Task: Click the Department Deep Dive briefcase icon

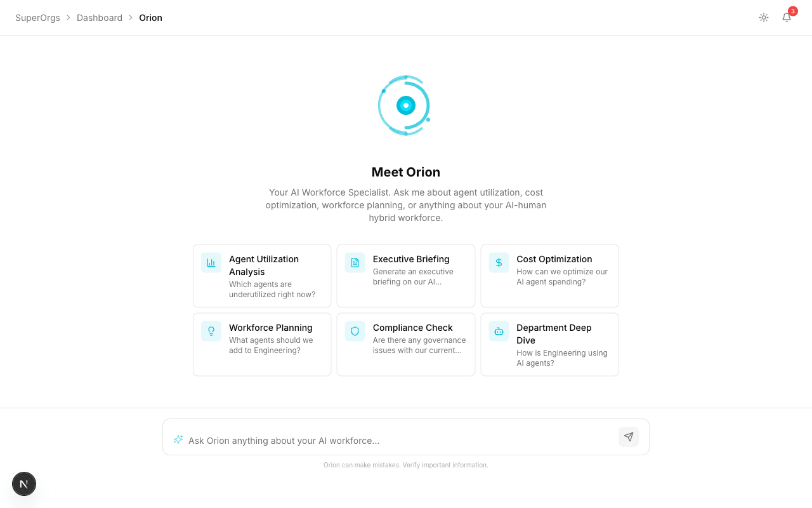Action: point(499,331)
